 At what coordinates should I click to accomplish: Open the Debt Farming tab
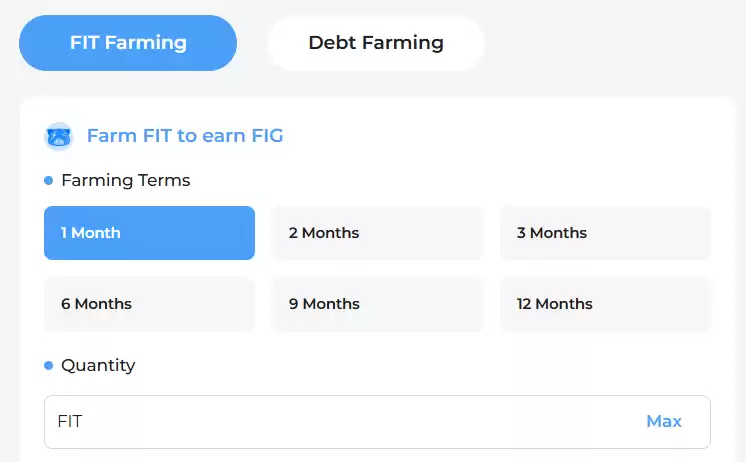(376, 43)
